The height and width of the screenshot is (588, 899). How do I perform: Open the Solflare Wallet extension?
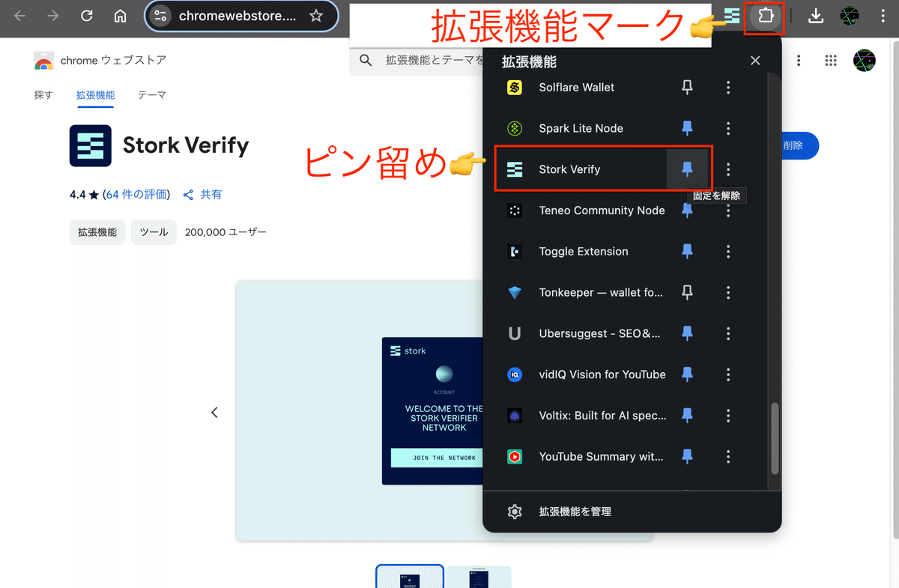point(577,87)
